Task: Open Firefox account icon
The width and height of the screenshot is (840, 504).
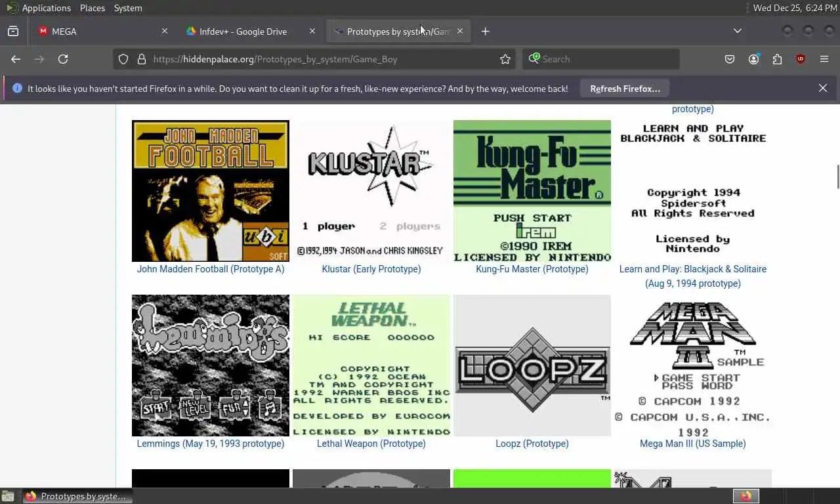Action: (753, 59)
